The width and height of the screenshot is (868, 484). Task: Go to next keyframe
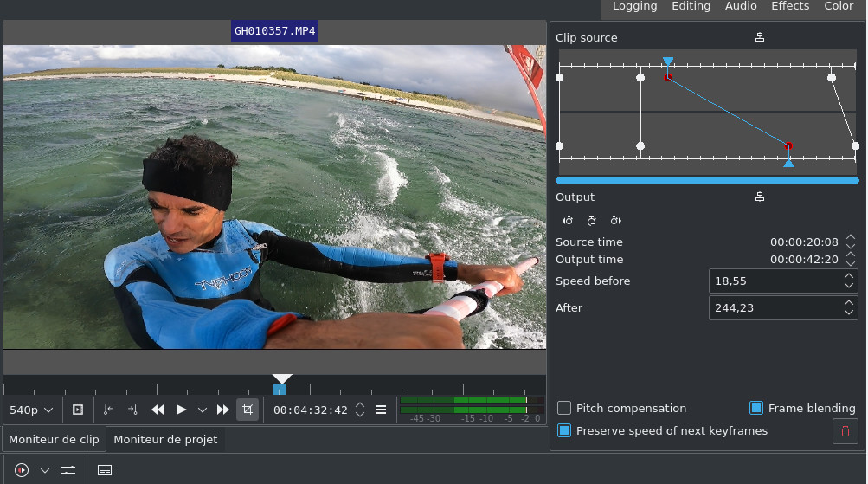(615, 221)
